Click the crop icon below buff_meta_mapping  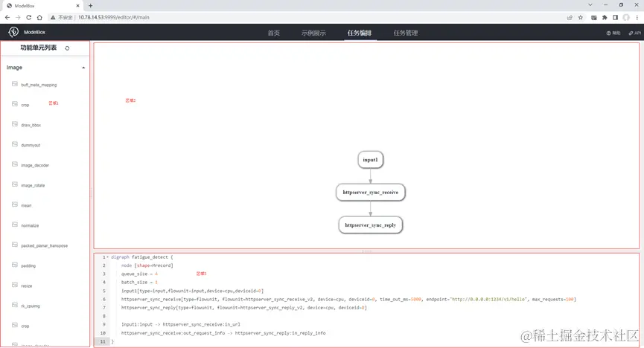click(15, 104)
